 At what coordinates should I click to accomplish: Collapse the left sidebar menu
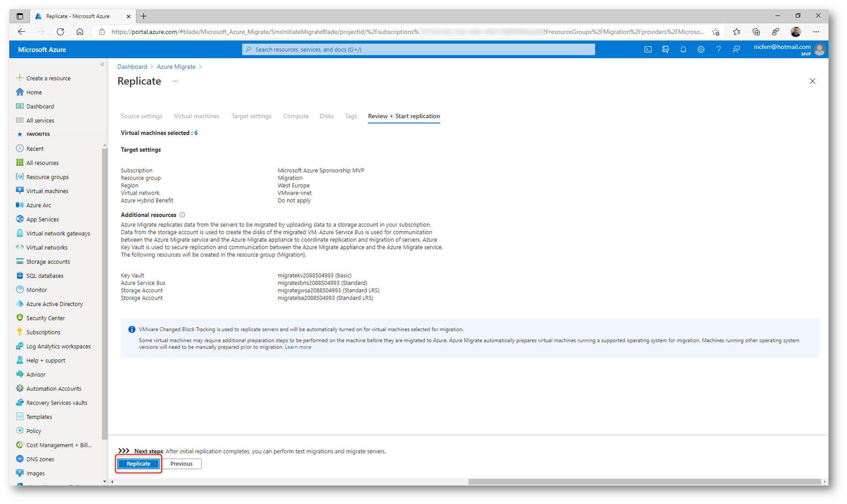102,65
